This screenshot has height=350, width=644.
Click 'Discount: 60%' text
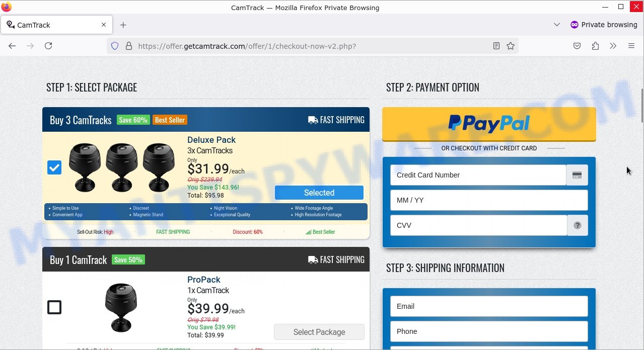click(x=248, y=232)
